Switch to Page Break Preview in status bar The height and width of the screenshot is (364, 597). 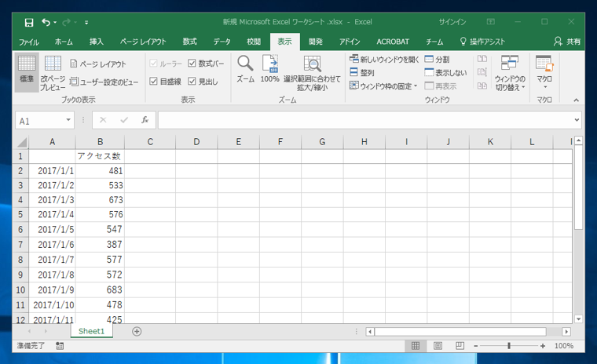click(460, 346)
